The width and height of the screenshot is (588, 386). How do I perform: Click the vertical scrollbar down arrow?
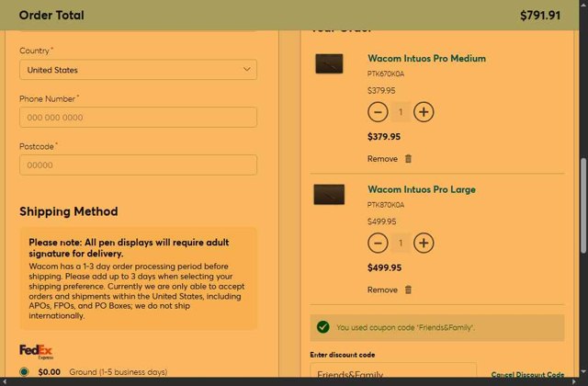(x=583, y=371)
